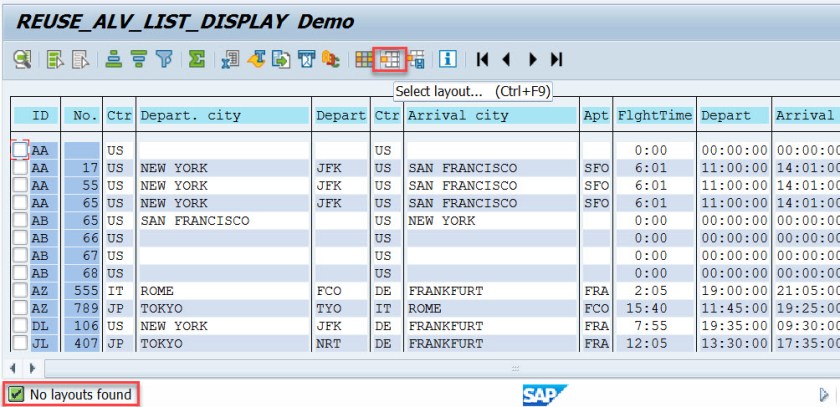Click the Save layout icon
This screenshot has width=840, height=407.
(x=415, y=59)
